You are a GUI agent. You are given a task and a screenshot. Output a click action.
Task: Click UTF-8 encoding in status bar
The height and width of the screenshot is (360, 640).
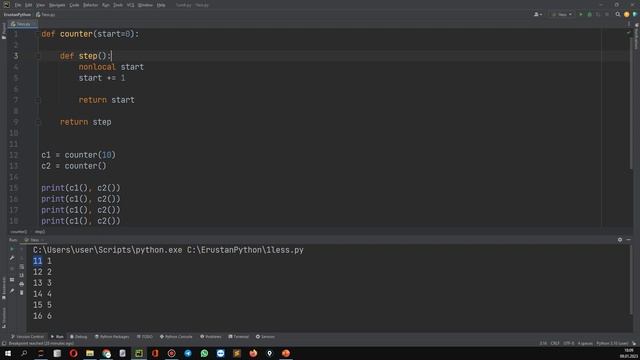[569, 343]
